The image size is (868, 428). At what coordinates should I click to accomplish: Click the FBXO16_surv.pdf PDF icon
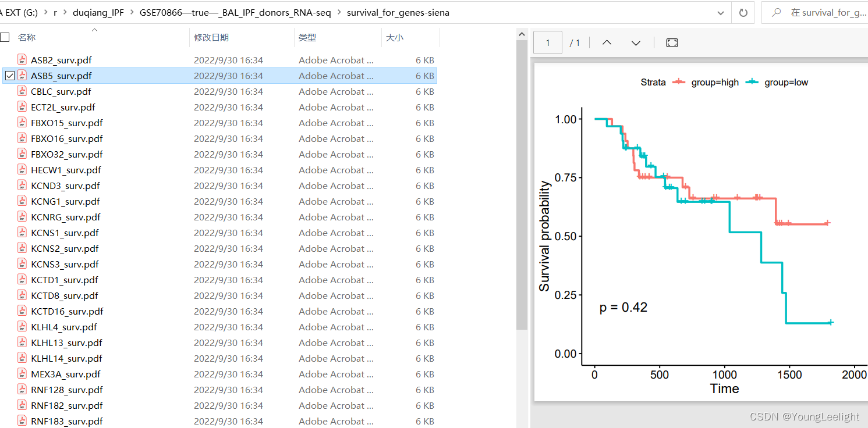tap(22, 138)
